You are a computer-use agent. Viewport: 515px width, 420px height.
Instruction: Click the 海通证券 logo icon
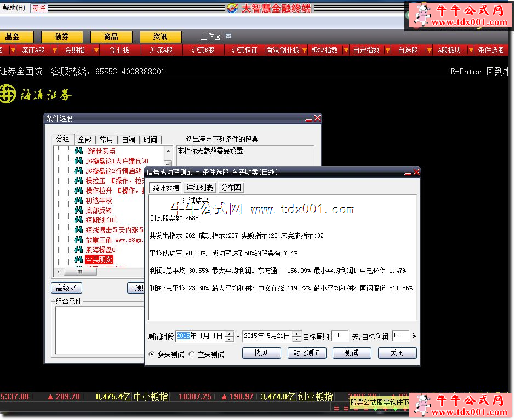8,94
